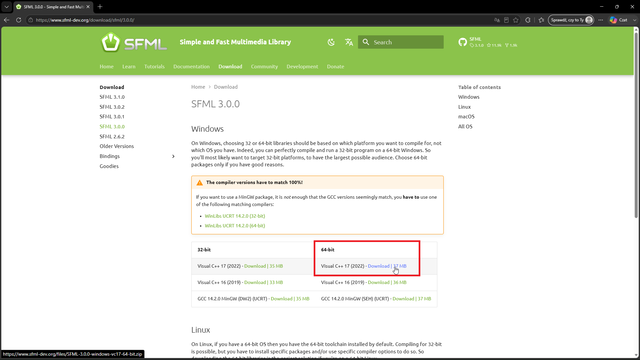Open the browser extensions icon
This screenshot has width=640, height=360.
(528, 20)
